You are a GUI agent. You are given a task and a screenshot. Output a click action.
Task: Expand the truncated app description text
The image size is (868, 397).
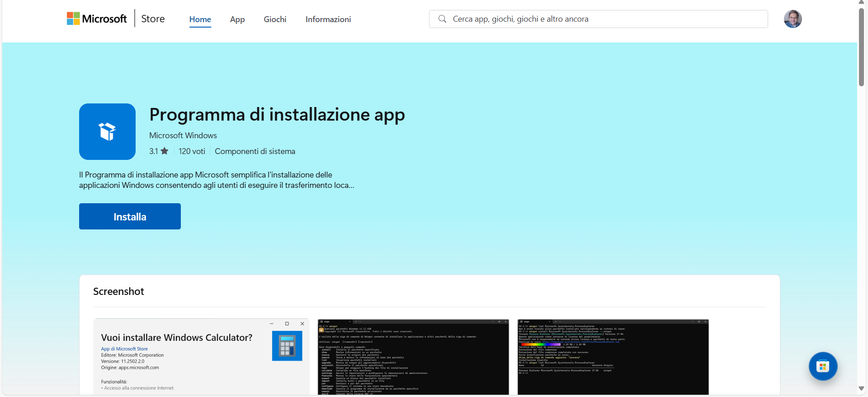[217, 180]
